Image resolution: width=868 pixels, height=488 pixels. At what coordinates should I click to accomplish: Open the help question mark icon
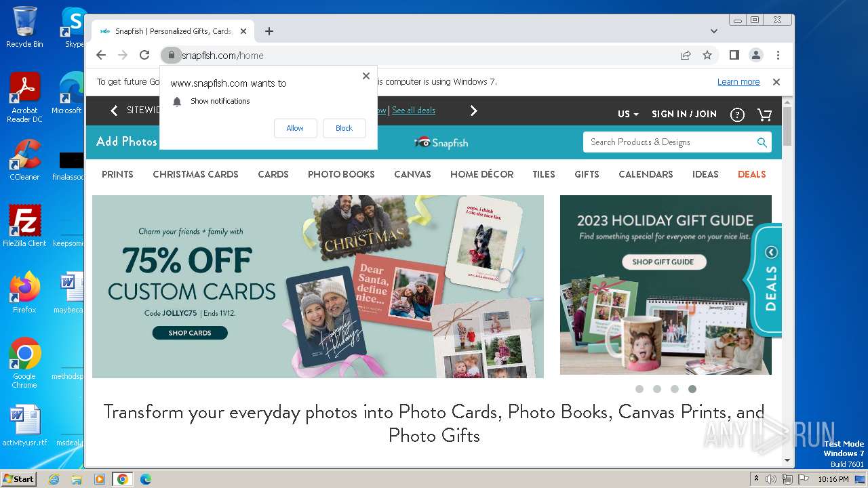tap(737, 115)
